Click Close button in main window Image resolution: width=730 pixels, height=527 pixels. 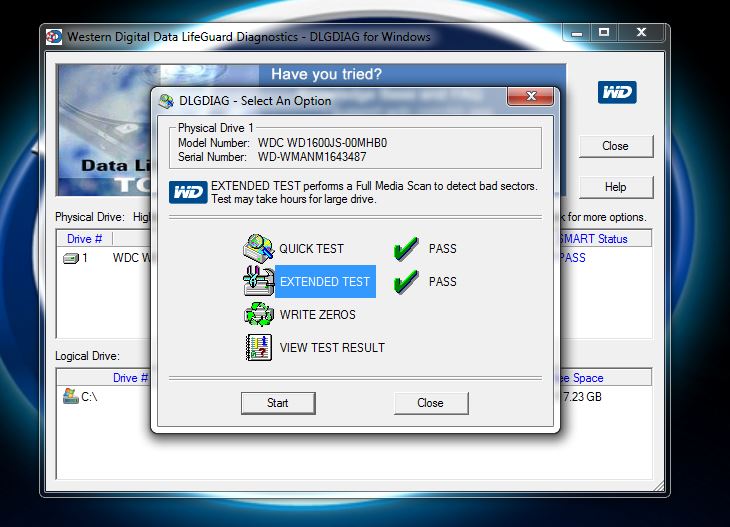pyautogui.click(x=616, y=146)
